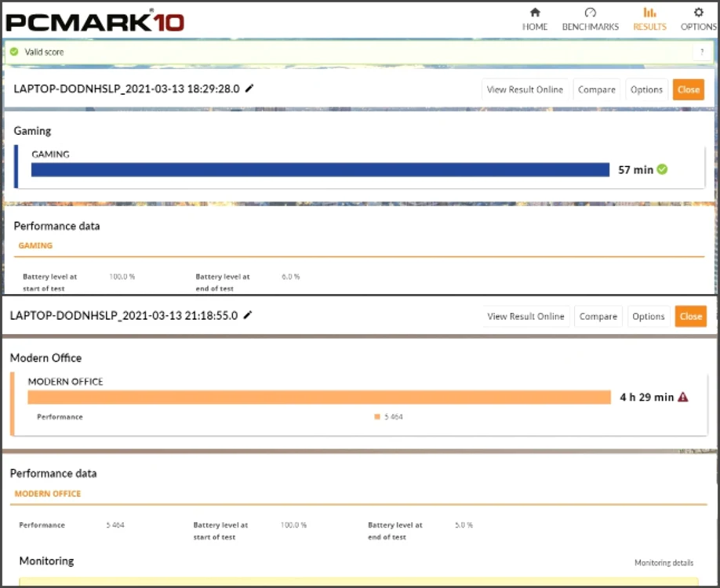View Result Online for the Modern Office result

[x=525, y=316]
